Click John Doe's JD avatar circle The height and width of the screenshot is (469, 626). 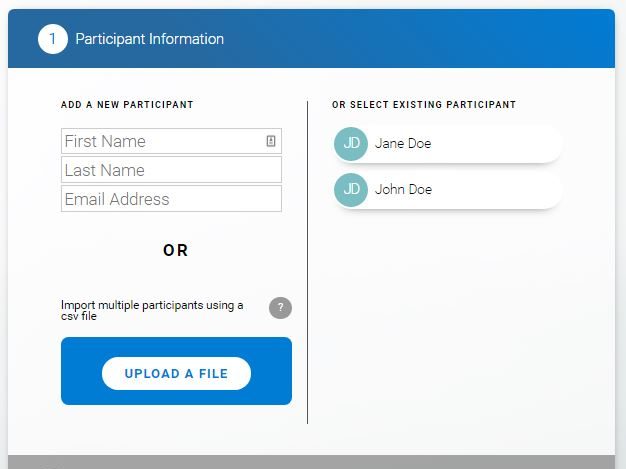[x=351, y=189]
